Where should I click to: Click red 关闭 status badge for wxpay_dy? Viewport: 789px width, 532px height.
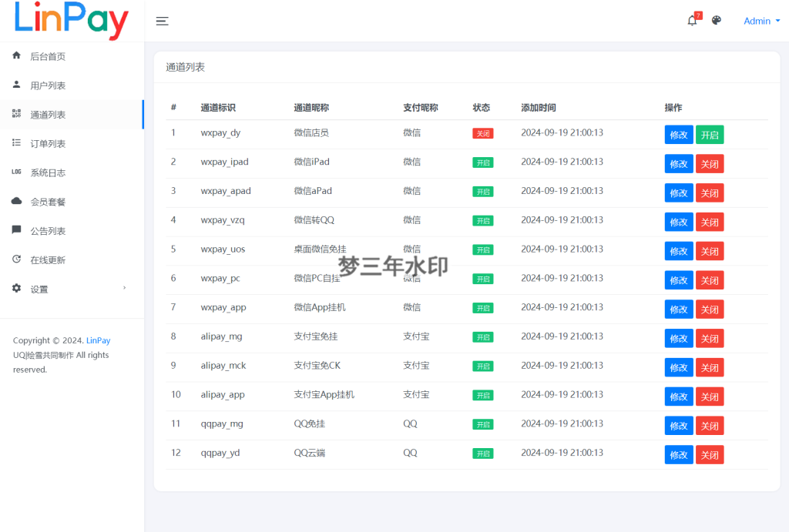click(x=482, y=133)
